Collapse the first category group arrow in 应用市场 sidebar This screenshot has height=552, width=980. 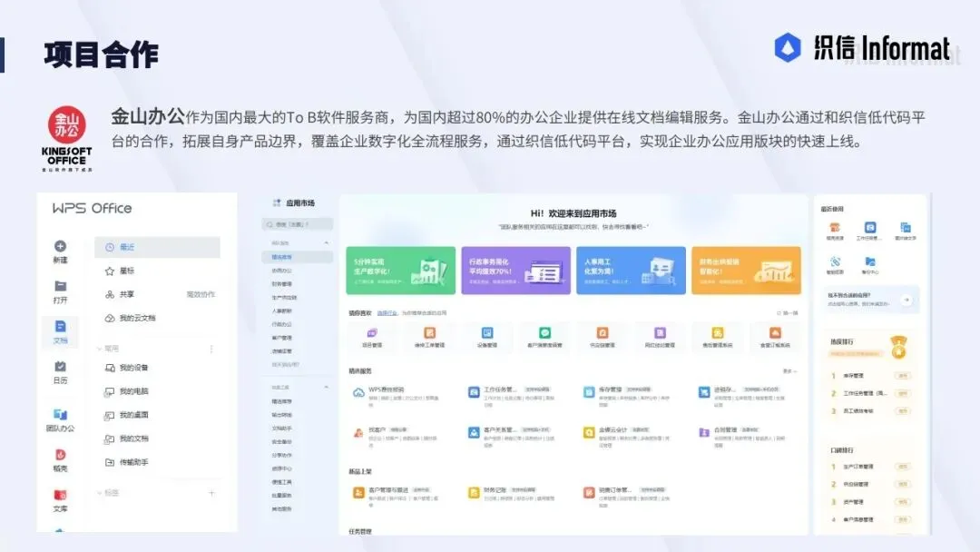coord(326,242)
